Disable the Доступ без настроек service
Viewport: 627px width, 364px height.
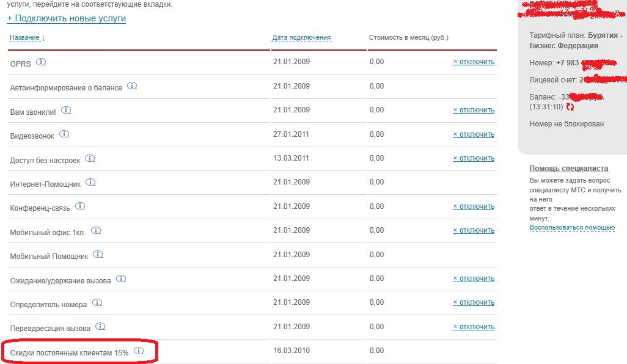pos(474,158)
